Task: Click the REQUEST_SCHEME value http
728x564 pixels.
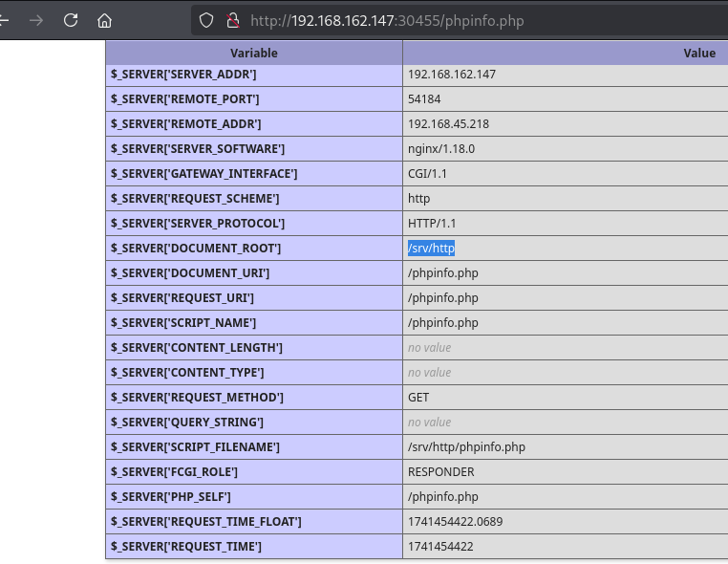Action: pos(418,199)
